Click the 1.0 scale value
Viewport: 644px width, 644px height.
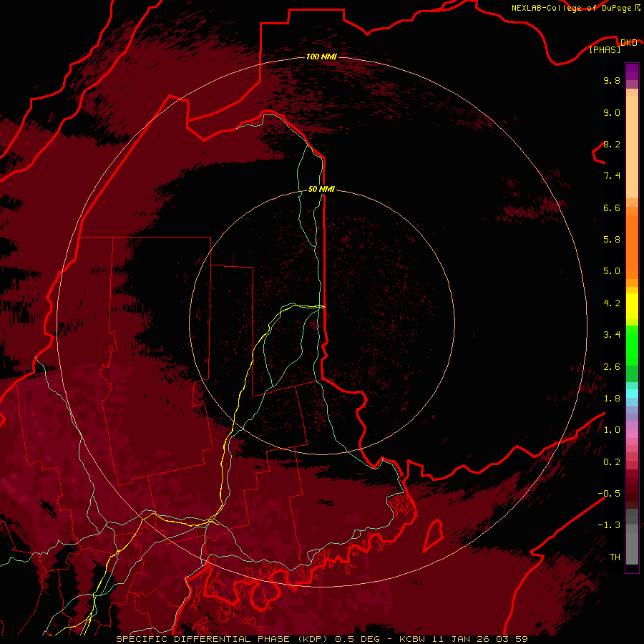pos(612,430)
